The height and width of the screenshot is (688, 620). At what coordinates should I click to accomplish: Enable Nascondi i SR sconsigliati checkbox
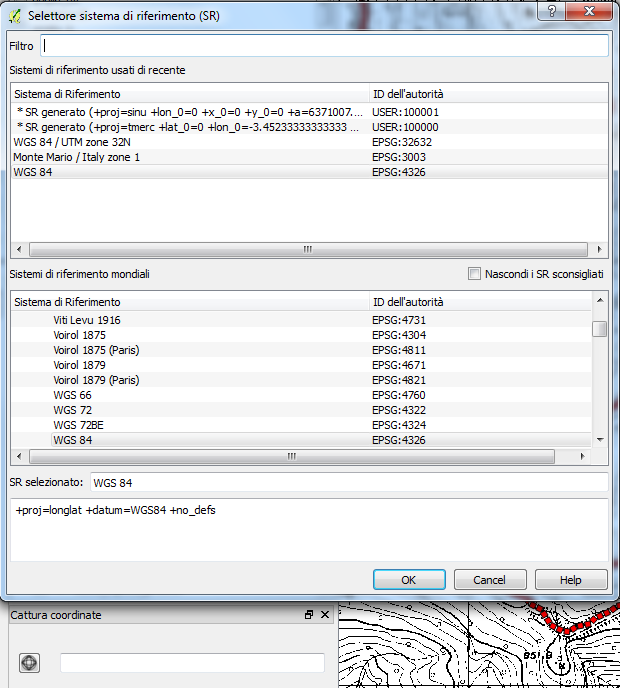pos(474,273)
